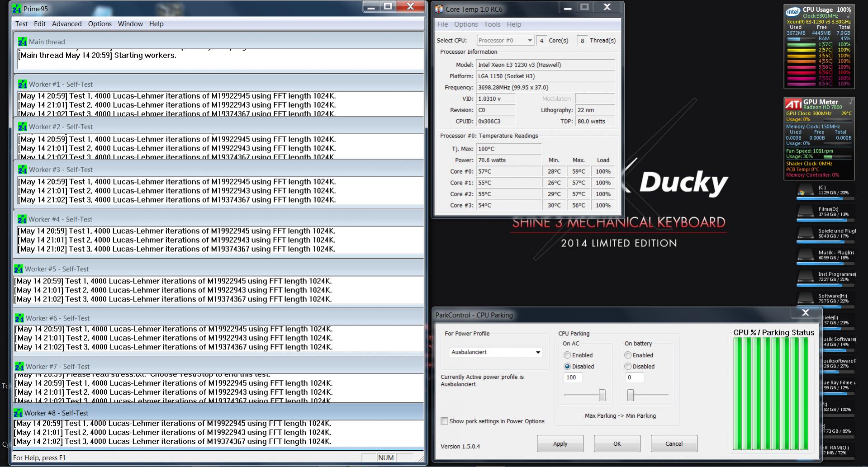Click the Thread(s) count field in Core Temp

click(x=582, y=41)
